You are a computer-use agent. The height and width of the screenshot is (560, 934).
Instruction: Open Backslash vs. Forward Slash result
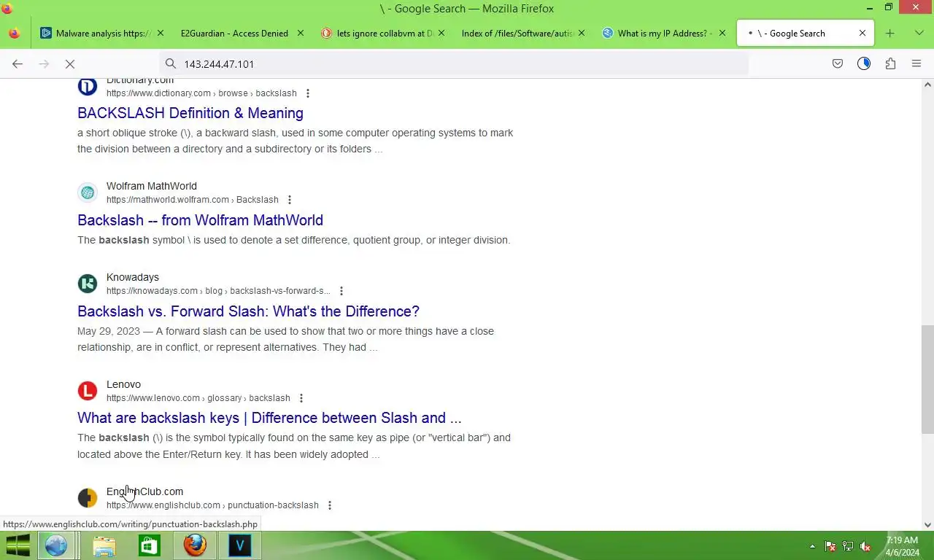[248, 311]
